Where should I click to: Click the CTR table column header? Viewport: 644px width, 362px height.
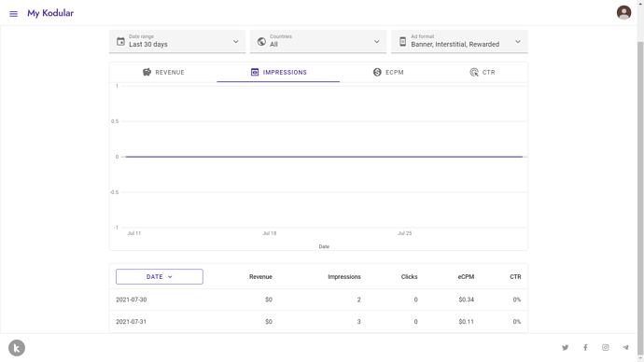click(515, 276)
